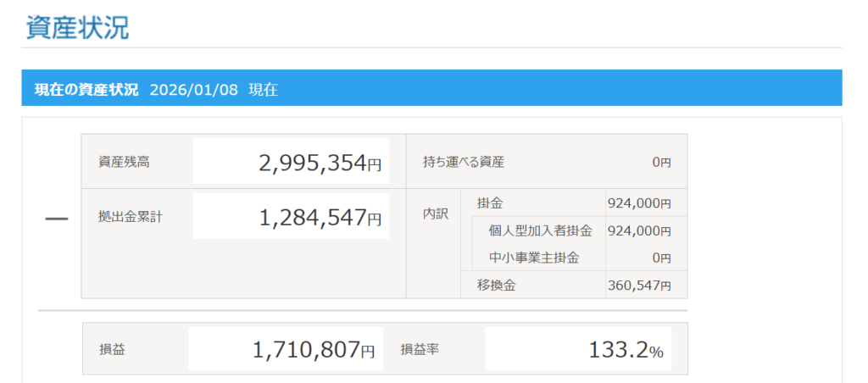Click the 移換金 row label

[x=496, y=286]
